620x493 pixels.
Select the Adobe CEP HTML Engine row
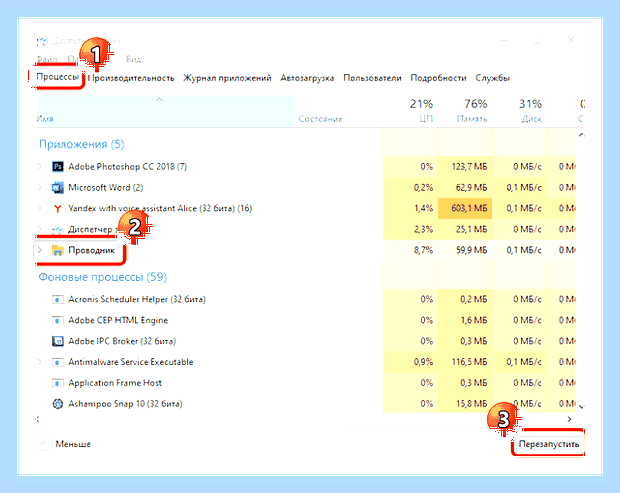coord(118,320)
